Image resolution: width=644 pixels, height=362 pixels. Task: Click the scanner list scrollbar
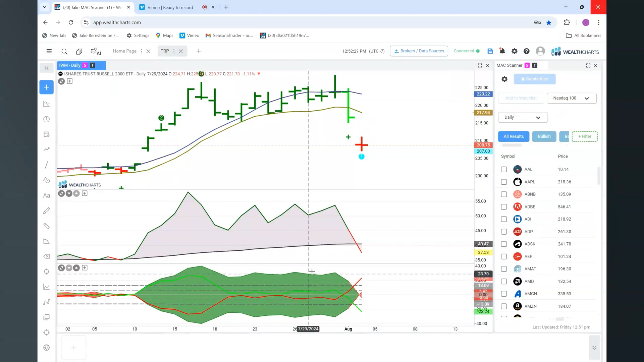pyautogui.click(x=599, y=175)
